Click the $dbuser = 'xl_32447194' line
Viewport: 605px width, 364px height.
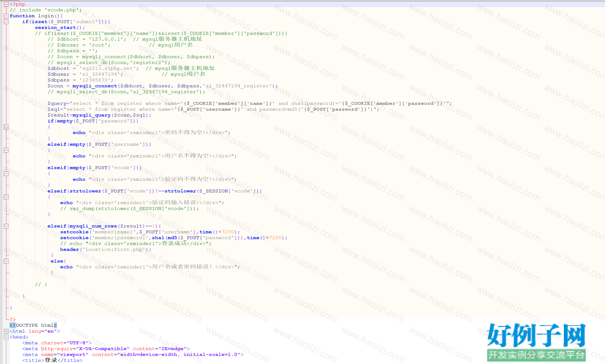(x=126, y=74)
